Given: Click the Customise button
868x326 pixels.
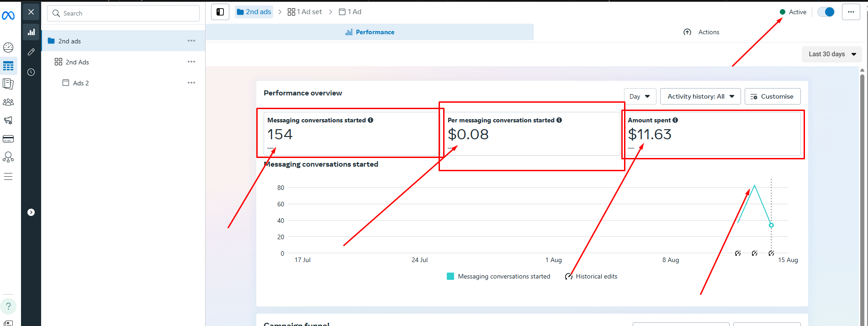Looking at the screenshot, I should click(772, 96).
